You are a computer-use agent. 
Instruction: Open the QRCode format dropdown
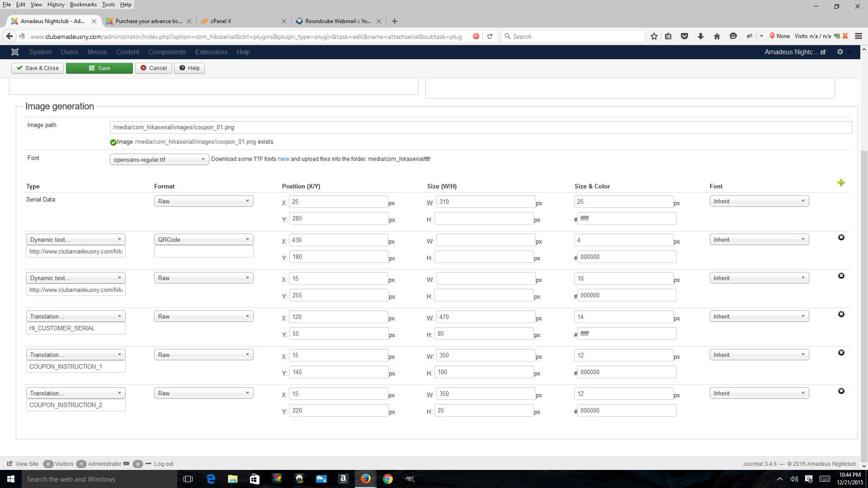203,239
